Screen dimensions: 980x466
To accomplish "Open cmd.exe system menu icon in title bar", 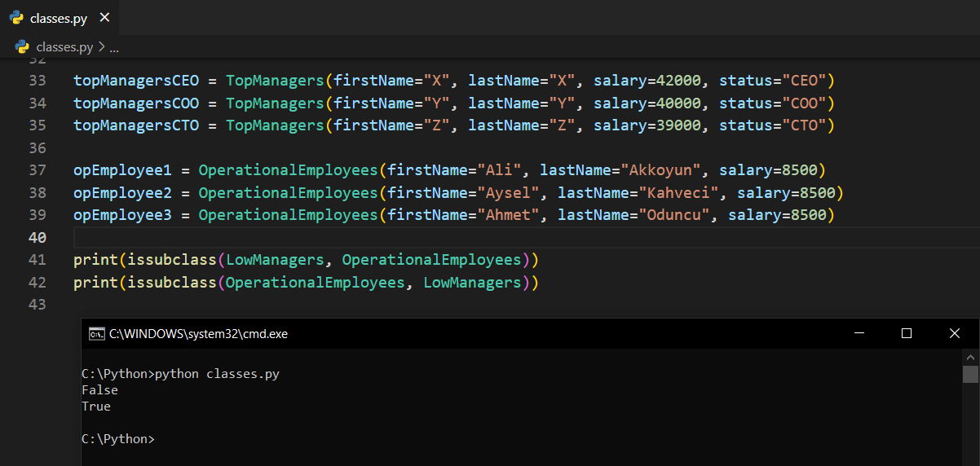I will click(96, 333).
